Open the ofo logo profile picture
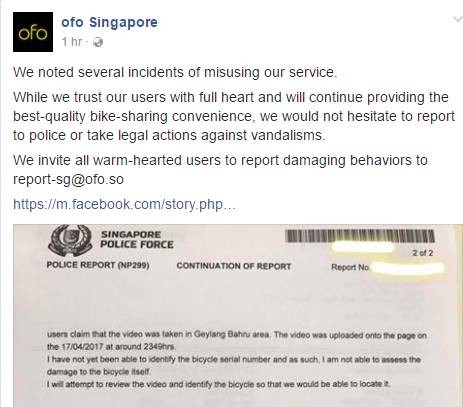 click(33, 32)
